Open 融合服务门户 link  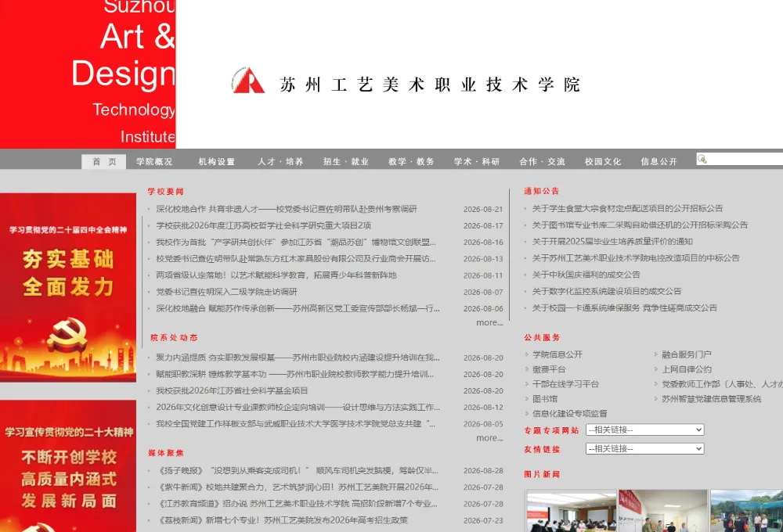[x=687, y=354]
